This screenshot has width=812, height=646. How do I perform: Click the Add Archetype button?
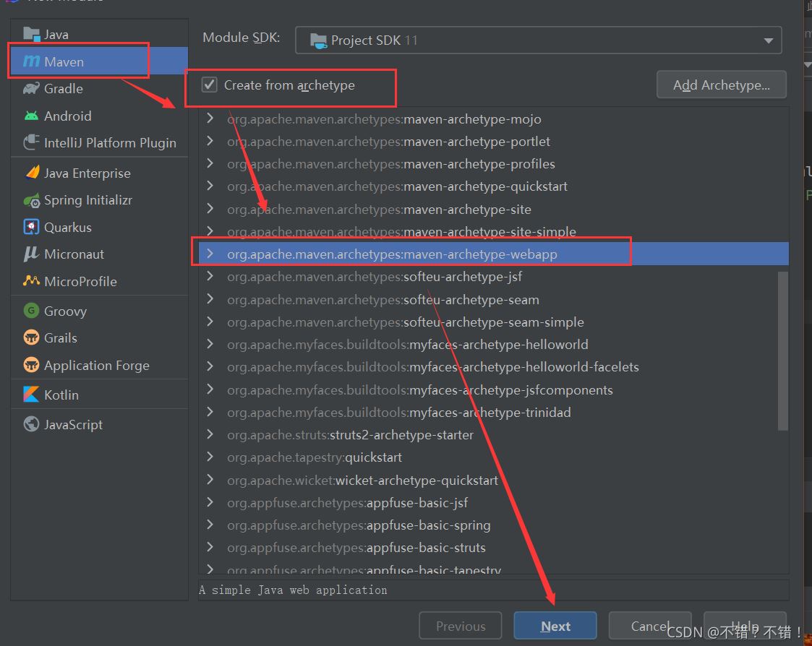(x=722, y=85)
